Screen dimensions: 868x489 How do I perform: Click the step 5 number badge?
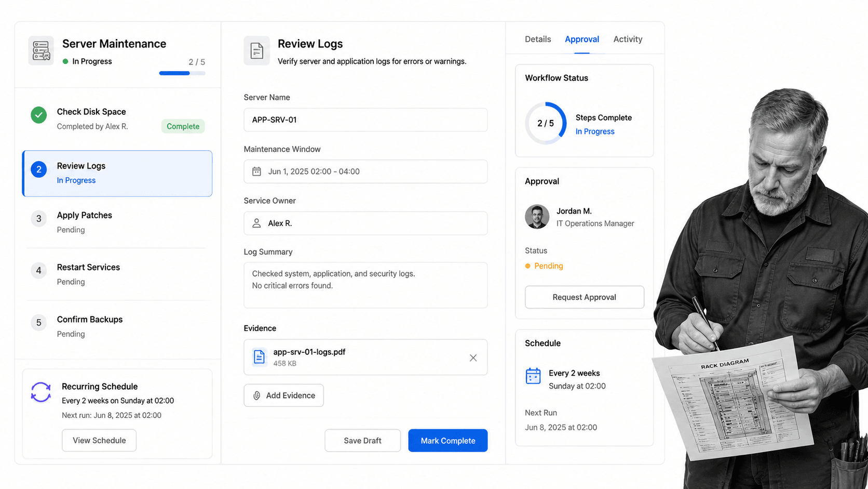(38, 323)
